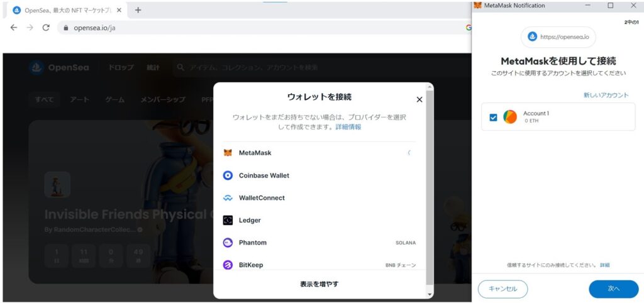Screen dimensions: 644x303
Task: Click the SOLANA tag next to Phantom
Action: 406,243
